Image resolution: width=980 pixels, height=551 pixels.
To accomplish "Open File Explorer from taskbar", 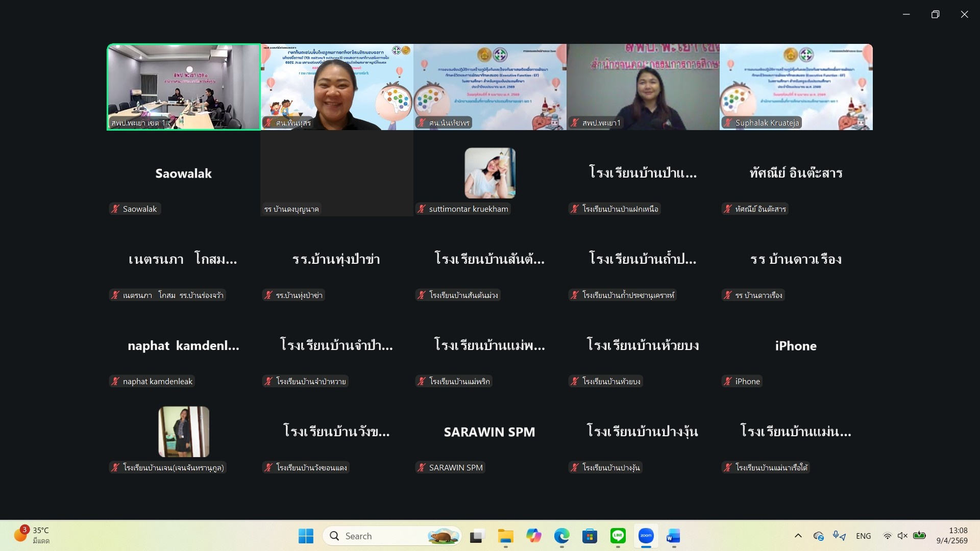I will click(505, 536).
